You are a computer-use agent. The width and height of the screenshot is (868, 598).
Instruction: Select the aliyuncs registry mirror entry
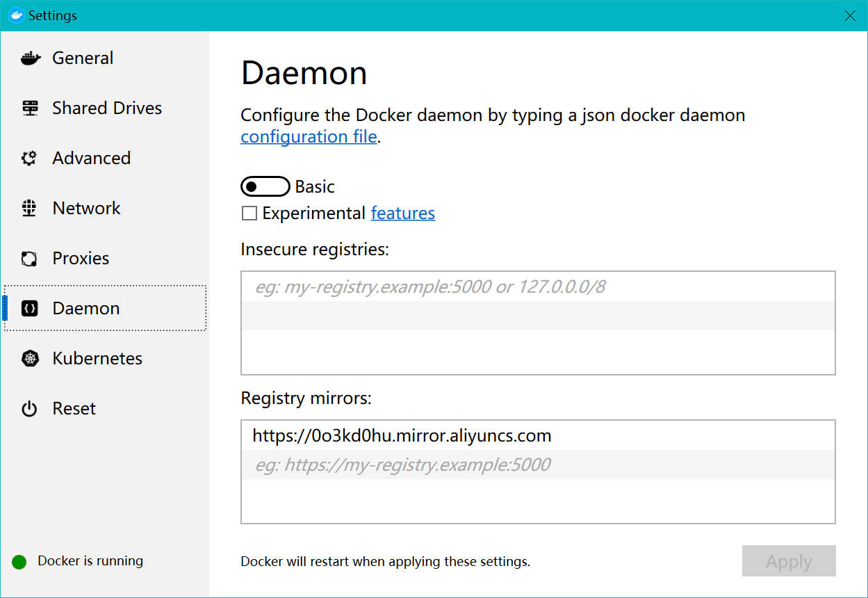coord(538,436)
